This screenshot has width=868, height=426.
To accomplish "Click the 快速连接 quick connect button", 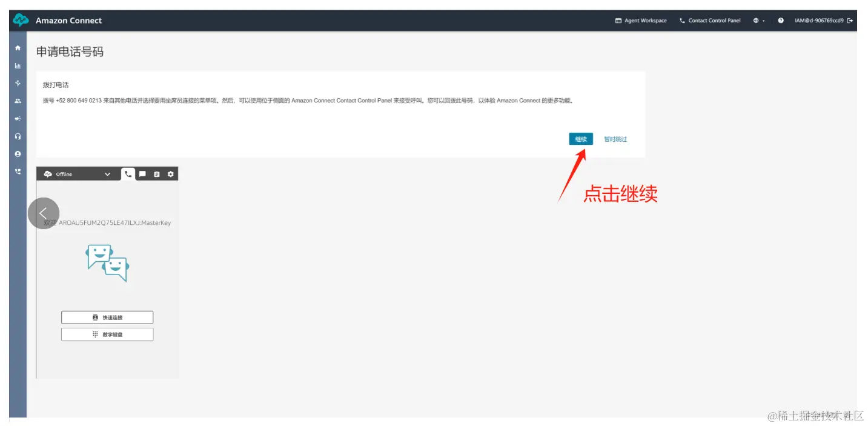I will (107, 318).
